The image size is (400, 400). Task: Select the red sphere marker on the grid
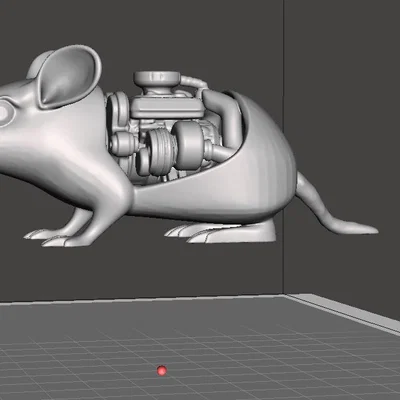point(162,370)
